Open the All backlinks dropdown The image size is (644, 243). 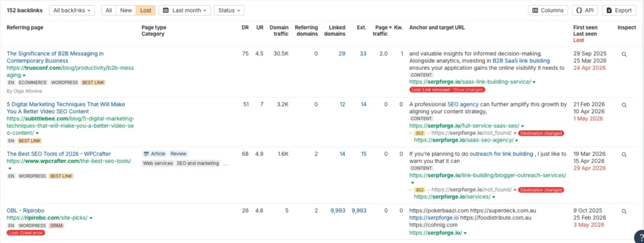pyautogui.click(x=72, y=10)
